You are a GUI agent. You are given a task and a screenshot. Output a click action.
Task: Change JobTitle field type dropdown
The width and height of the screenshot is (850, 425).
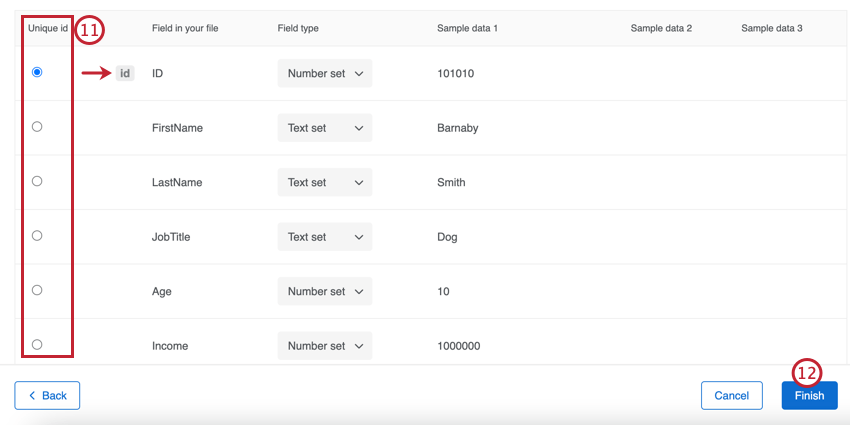pos(325,237)
